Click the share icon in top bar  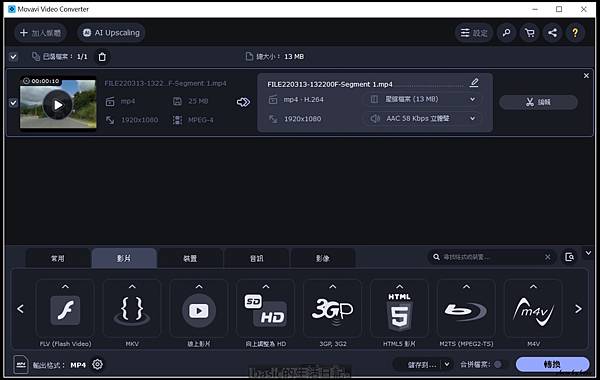(x=552, y=33)
